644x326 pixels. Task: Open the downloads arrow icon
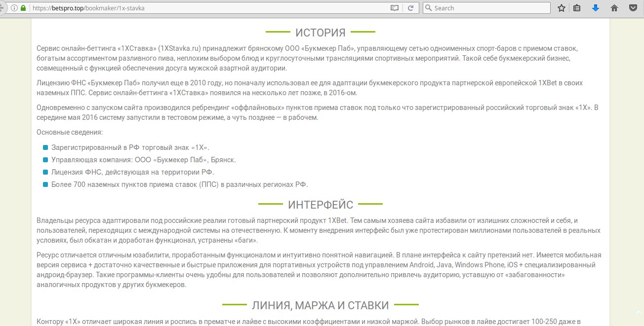[x=596, y=8]
